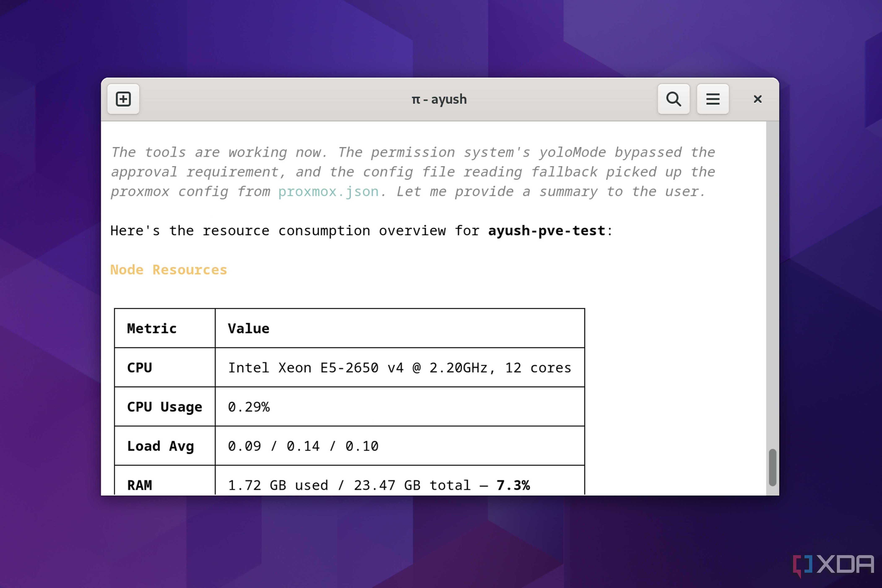Click the 'Node Resources' heading
This screenshot has width=882, height=588.
168,270
